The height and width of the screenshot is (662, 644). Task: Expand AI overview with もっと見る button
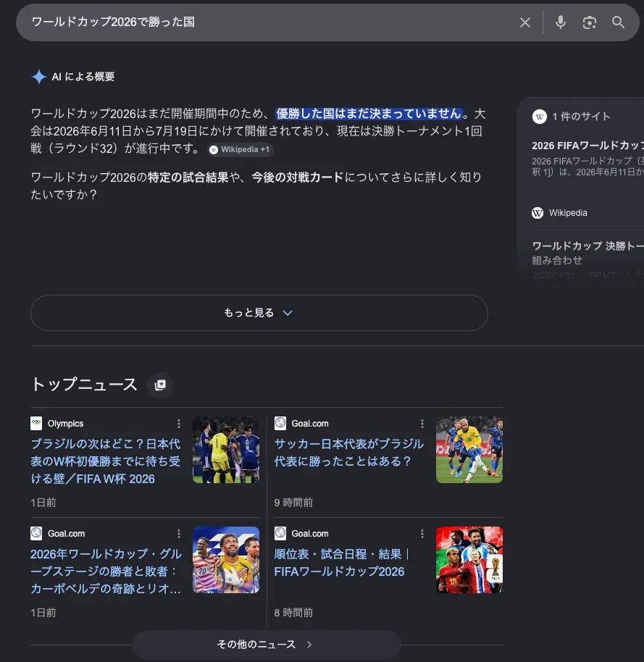point(259,313)
